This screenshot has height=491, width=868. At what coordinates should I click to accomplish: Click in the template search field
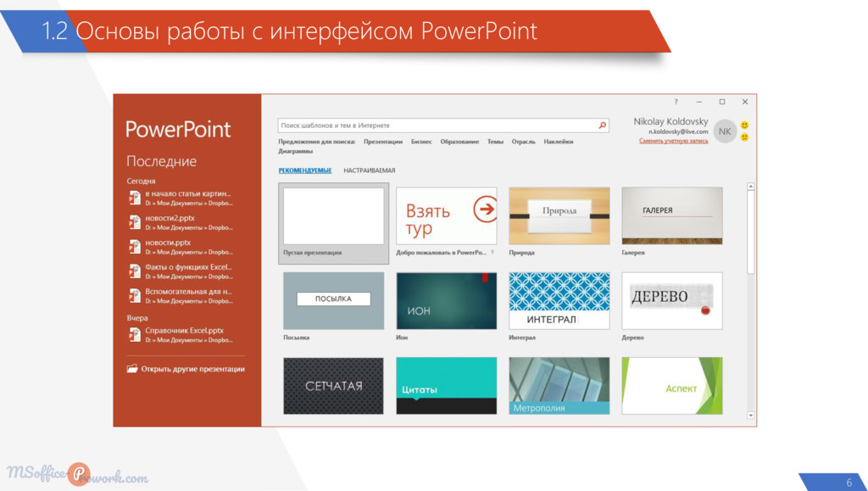click(x=442, y=126)
